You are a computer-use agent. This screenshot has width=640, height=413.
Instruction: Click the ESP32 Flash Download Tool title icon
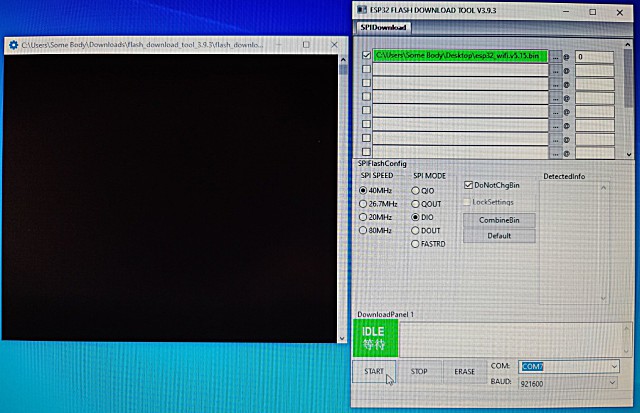pyautogui.click(x=362, y=9)
